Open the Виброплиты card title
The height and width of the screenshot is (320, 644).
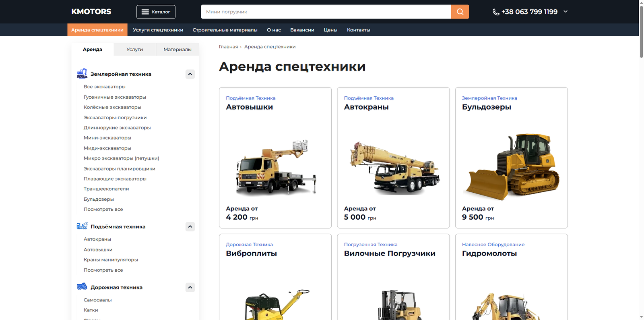coord(252,254)
